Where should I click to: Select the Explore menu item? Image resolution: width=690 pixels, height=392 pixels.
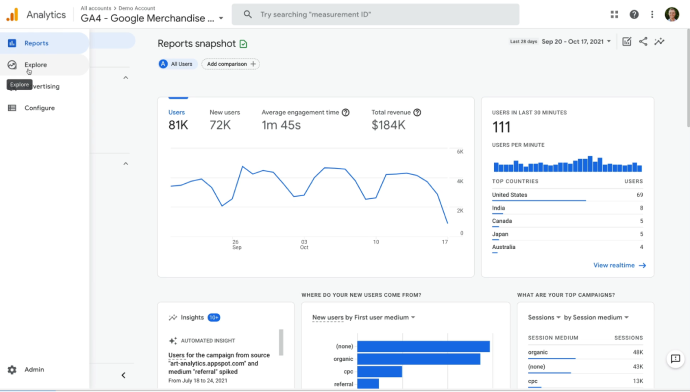tap(44, 65)
